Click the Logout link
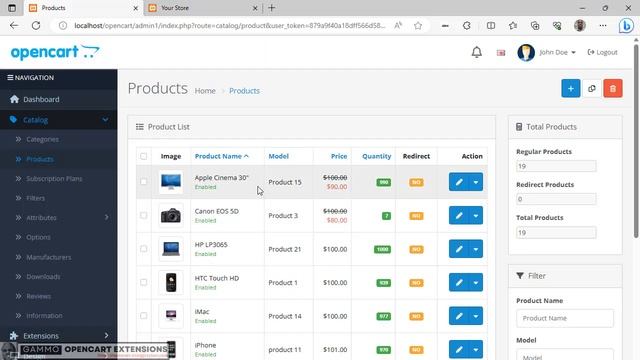The height and width of the screenshot is (360, 640). [x=602, y=52]
